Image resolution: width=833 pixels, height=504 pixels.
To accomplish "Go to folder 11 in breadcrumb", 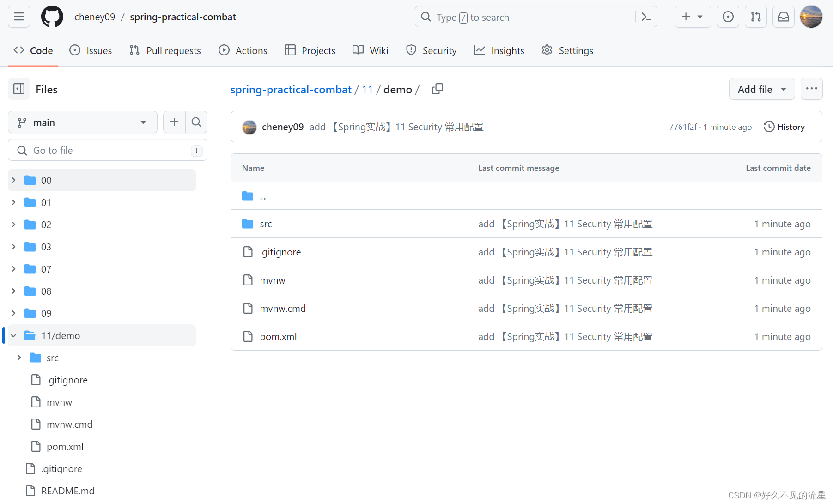I will [367, 89].
